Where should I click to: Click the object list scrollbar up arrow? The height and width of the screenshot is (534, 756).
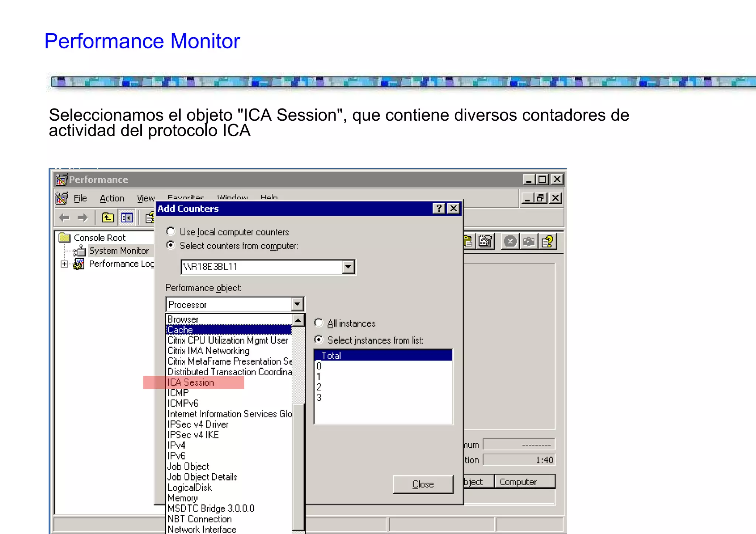(x=298, y=320)
